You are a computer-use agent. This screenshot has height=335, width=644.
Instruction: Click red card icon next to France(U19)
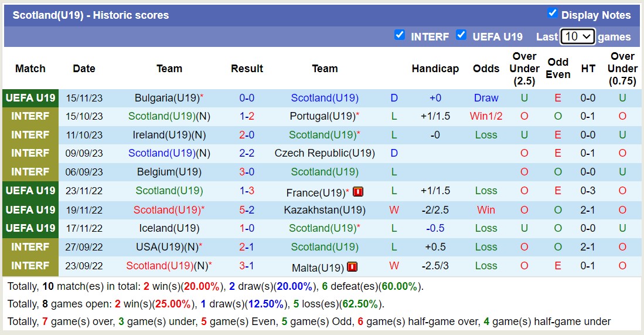[x=358, y=191]
